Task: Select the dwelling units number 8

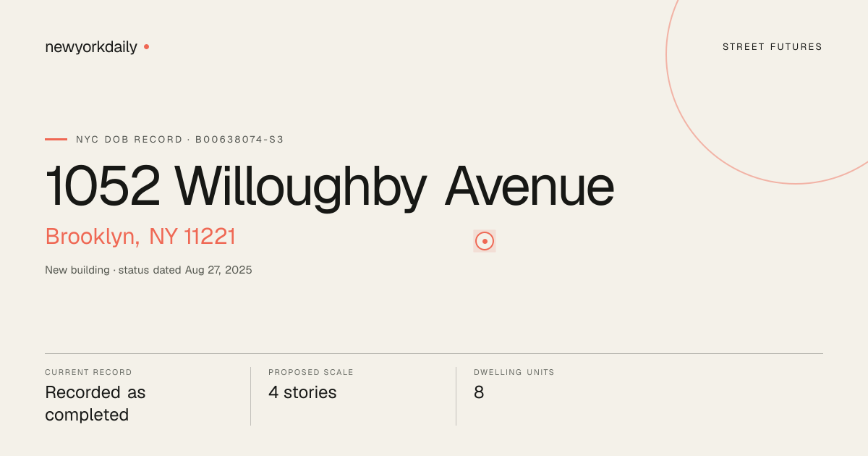Action: tap(479, 392)
